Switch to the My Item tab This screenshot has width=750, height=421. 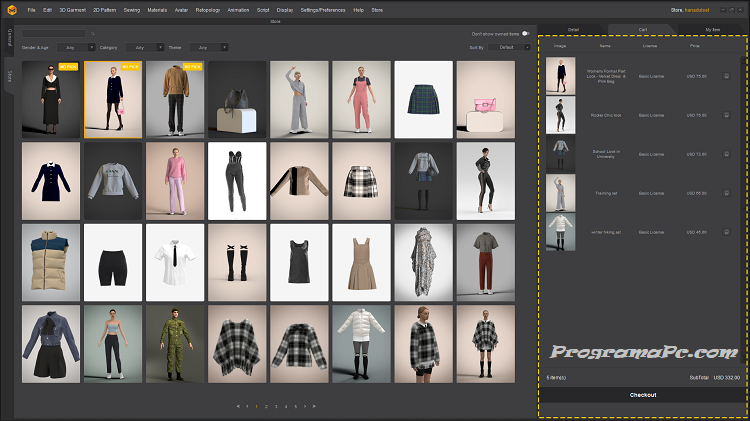[711, 30]
